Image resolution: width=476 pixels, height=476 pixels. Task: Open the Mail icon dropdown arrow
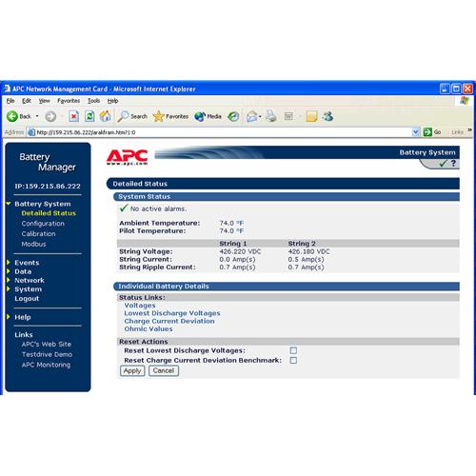[260, 117]
